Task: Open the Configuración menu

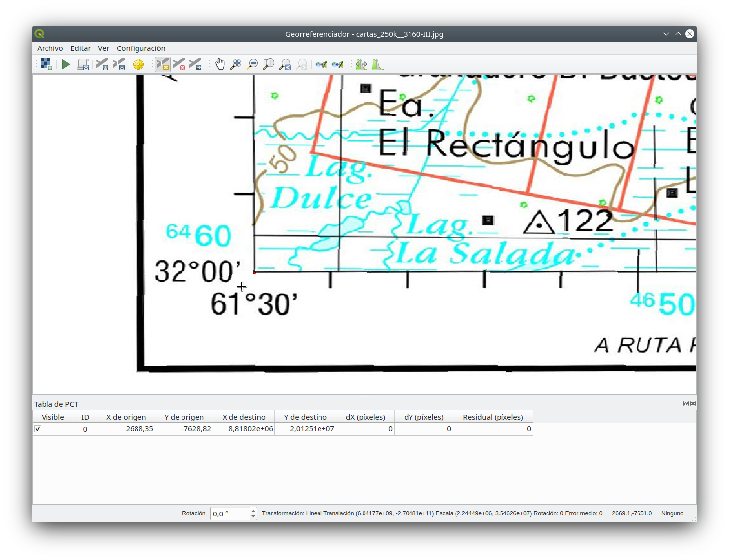Action: tap(141, 48)
